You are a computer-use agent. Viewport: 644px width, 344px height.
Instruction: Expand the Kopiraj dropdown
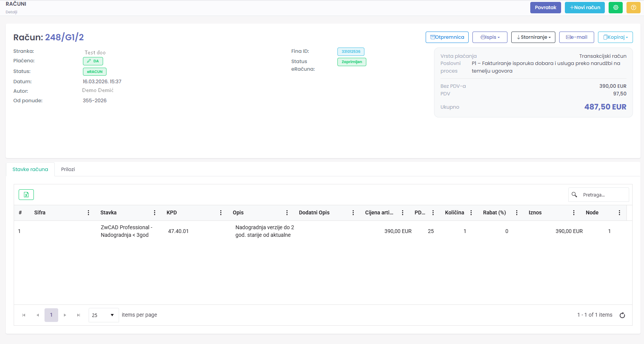615,37
